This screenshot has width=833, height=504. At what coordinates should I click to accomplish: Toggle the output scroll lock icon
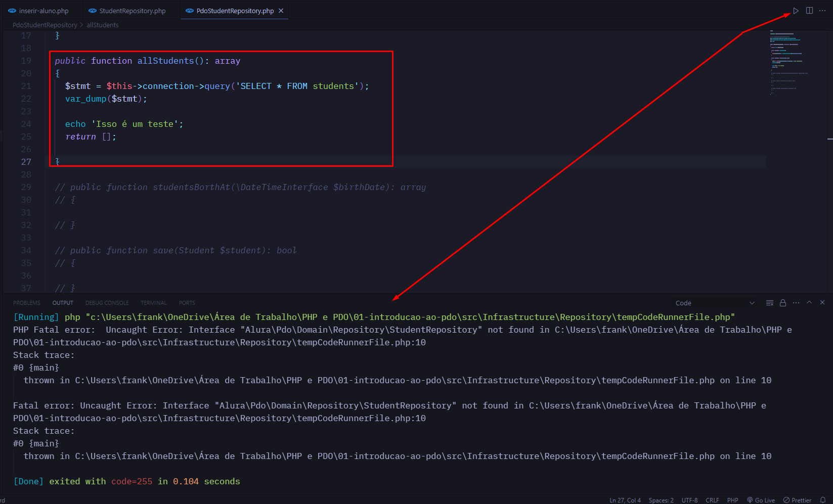click(783, 303)
